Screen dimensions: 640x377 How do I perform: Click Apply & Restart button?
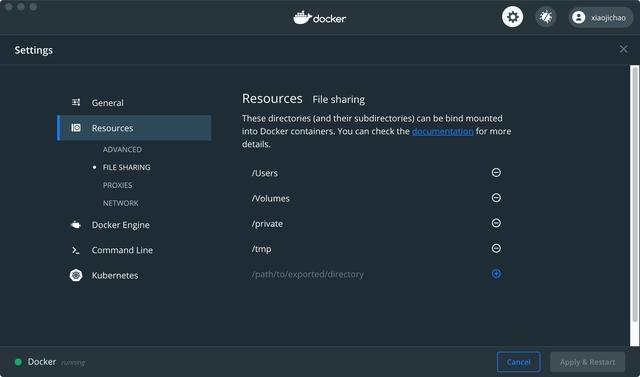[587, 362]
